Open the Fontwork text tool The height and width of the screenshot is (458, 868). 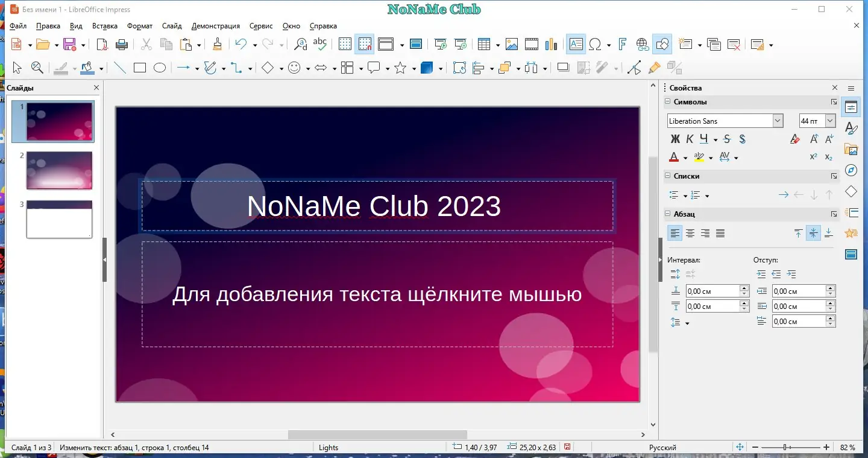(x=622, y=44)
